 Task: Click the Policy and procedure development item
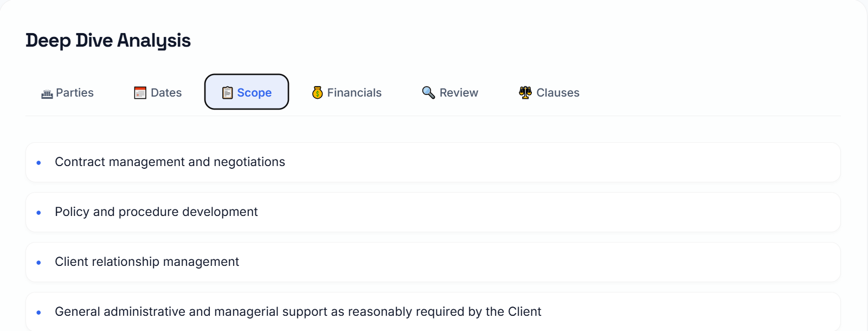click(156, 212)
